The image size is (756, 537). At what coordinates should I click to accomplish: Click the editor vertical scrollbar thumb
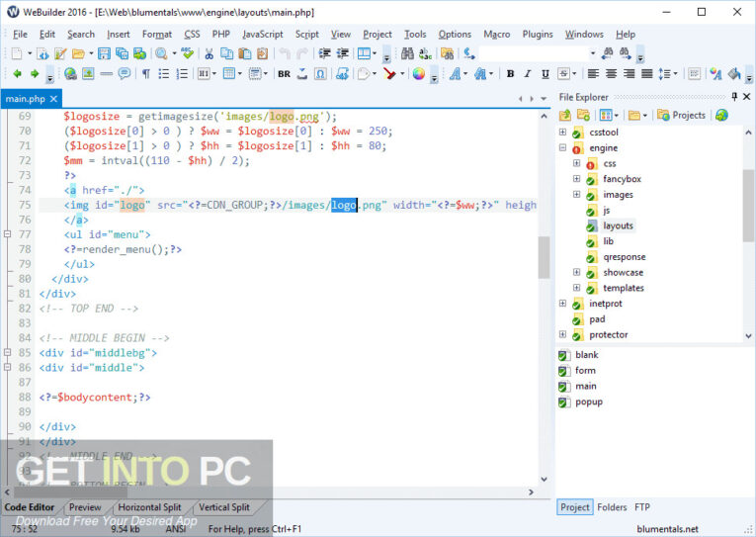(x=544, y=257)
